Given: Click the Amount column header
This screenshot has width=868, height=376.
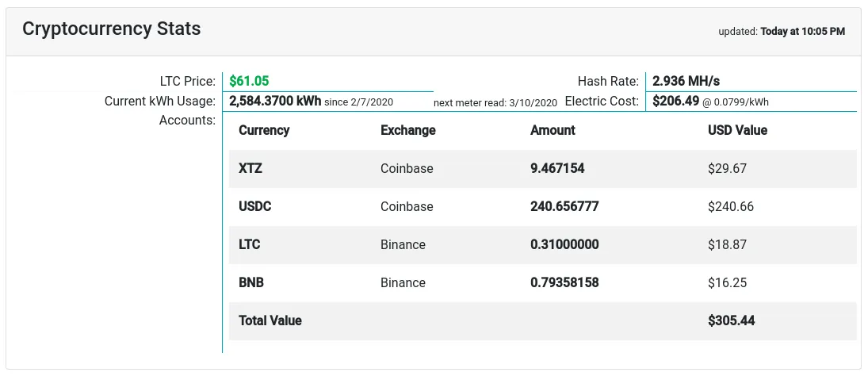Looking at the screenshot, I should click(x=553, y=130).
